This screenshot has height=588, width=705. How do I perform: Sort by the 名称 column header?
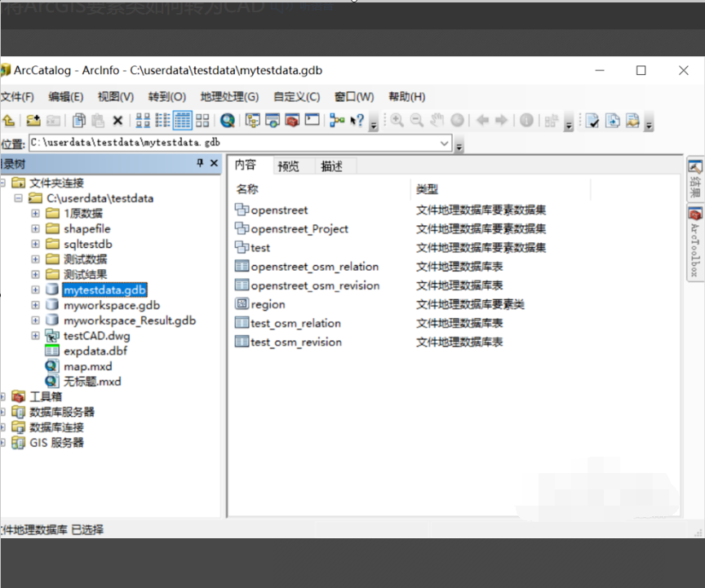[x=247, y=189]
